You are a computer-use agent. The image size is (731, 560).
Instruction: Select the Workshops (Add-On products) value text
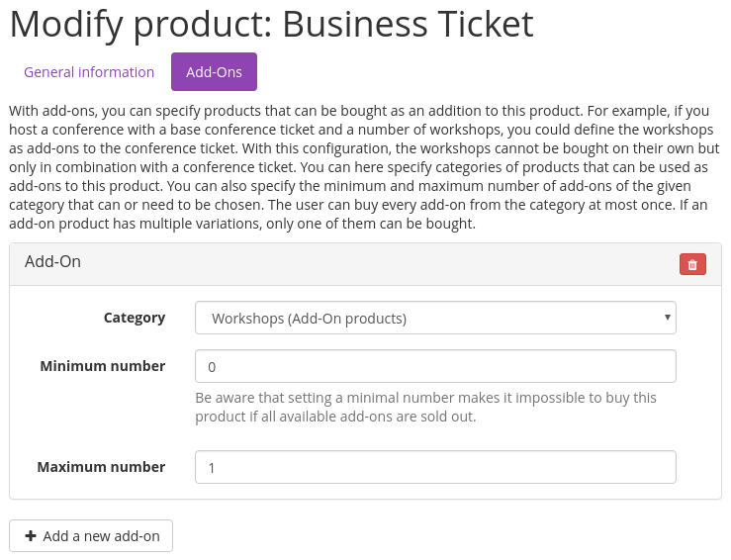[309, 319]
